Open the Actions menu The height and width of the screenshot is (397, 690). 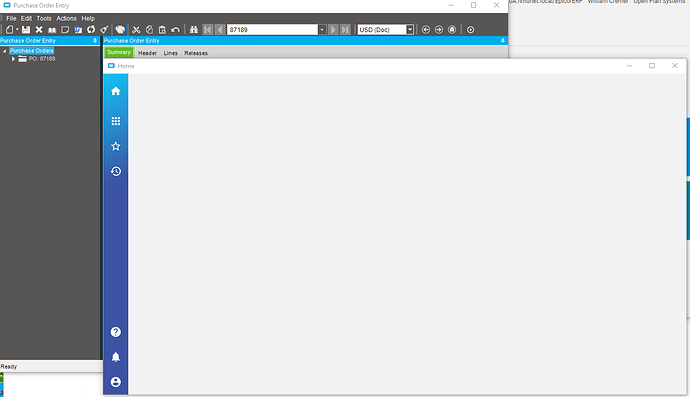click(x=66, y=18)
